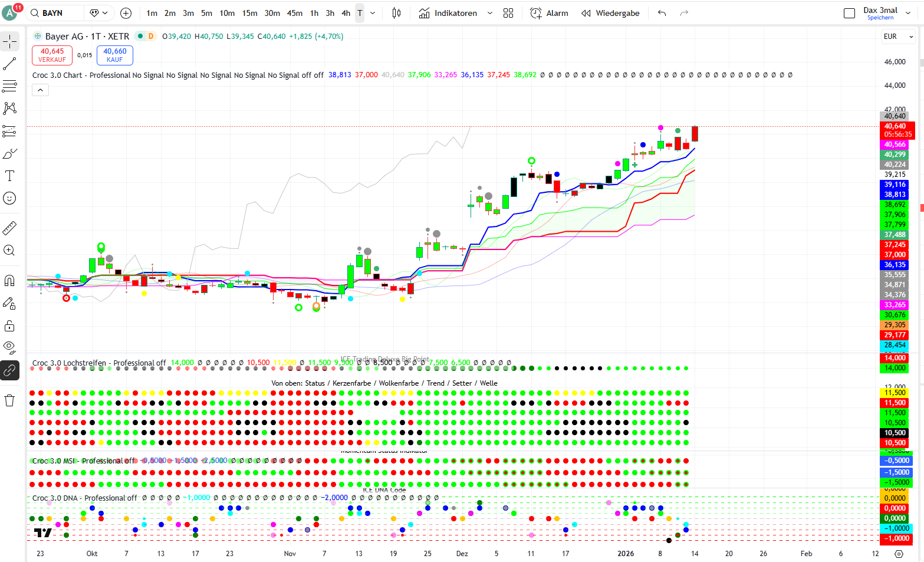Open the EUR currency dropdown
This screenshot has height=562, width=924.
(898, 37)
